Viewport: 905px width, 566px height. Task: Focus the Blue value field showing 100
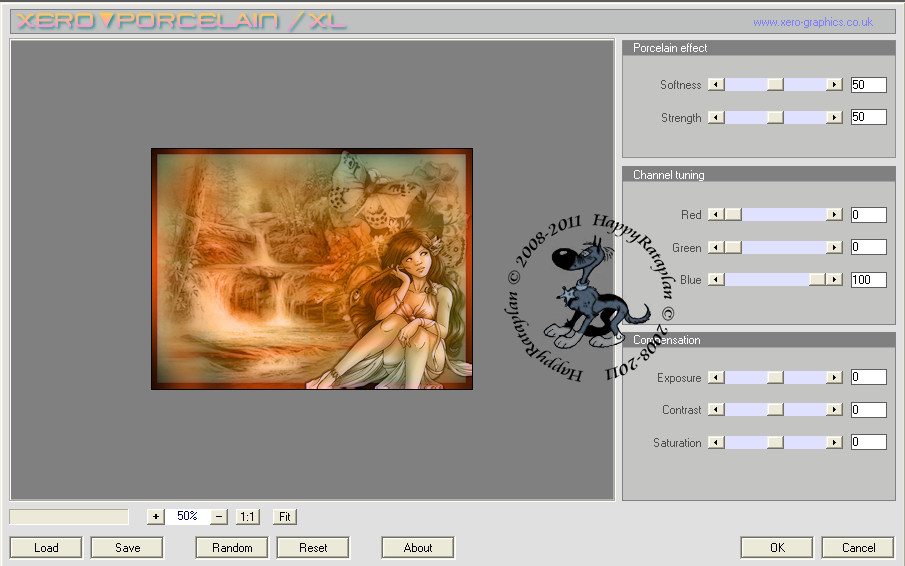(x=869, y=279)
